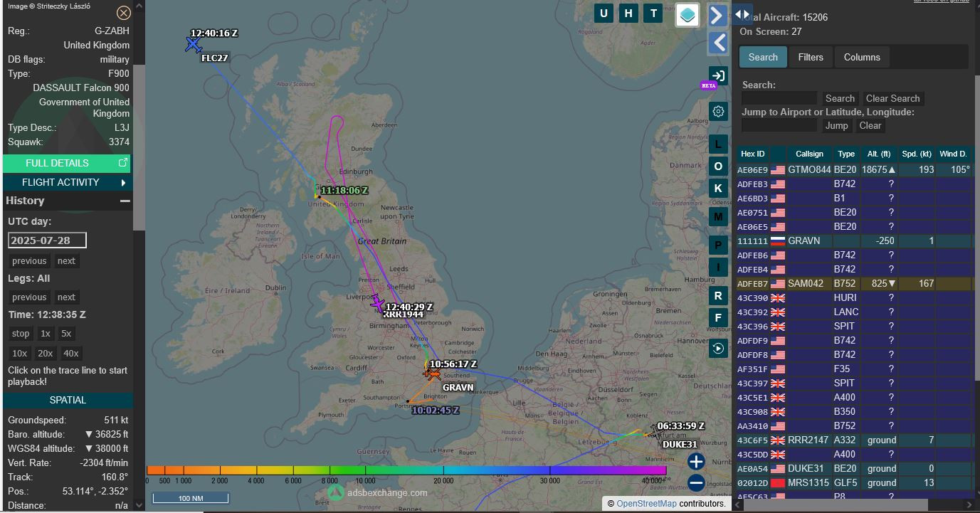
Task: Click the FLC27 aircraft icon on map
Action: tap(193, 45)
